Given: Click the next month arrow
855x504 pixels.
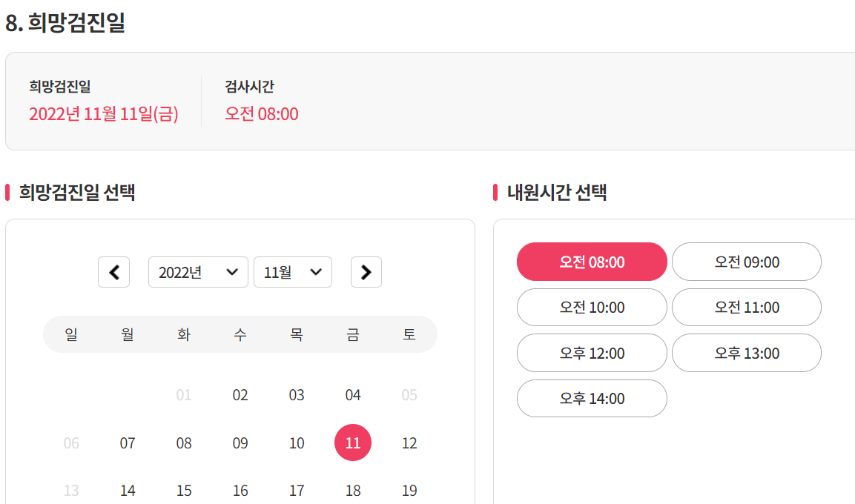Looking at the screenshot, I should coord(366,272).
